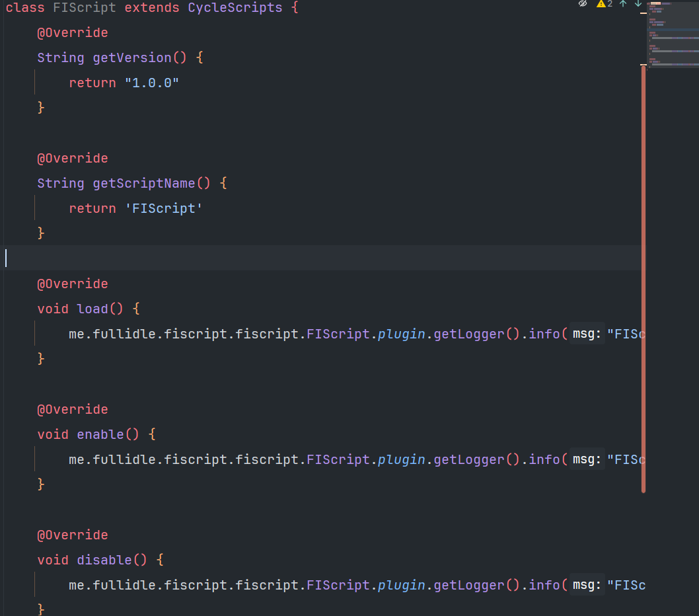The image size is (699, 616).
Task: Click getLogger call in the enable method
Action: [469, 460]
